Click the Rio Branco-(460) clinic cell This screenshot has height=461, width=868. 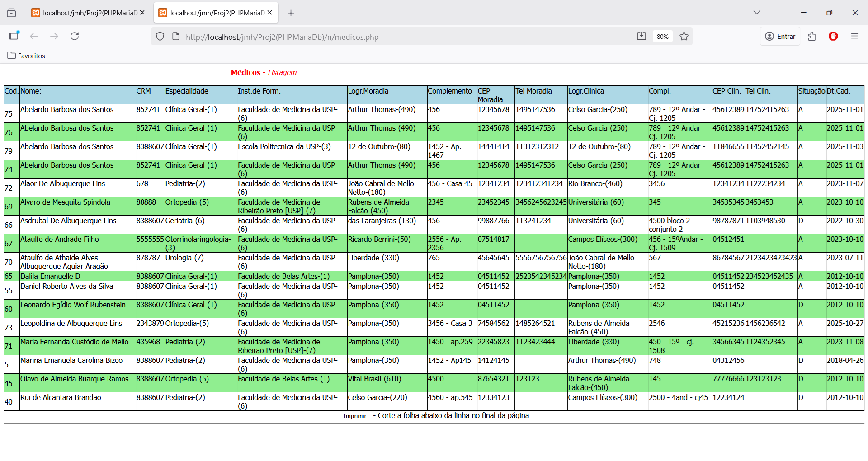point(608,188)
